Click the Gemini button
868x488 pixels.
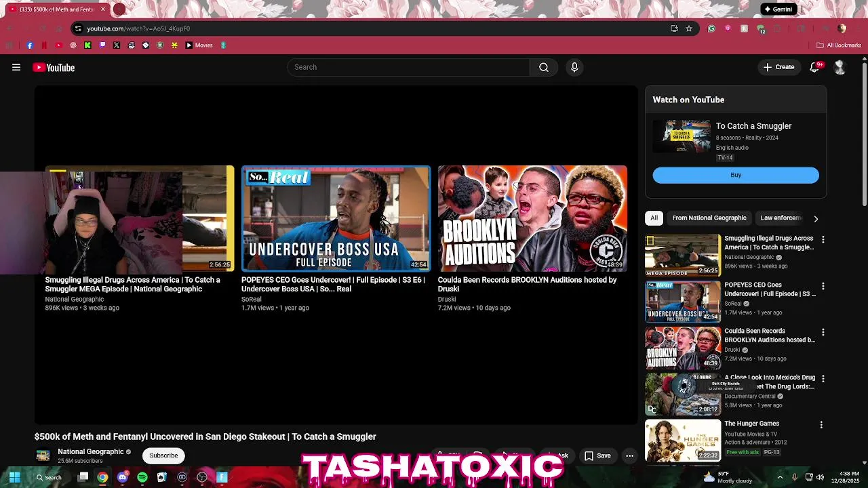pos(778,9)
